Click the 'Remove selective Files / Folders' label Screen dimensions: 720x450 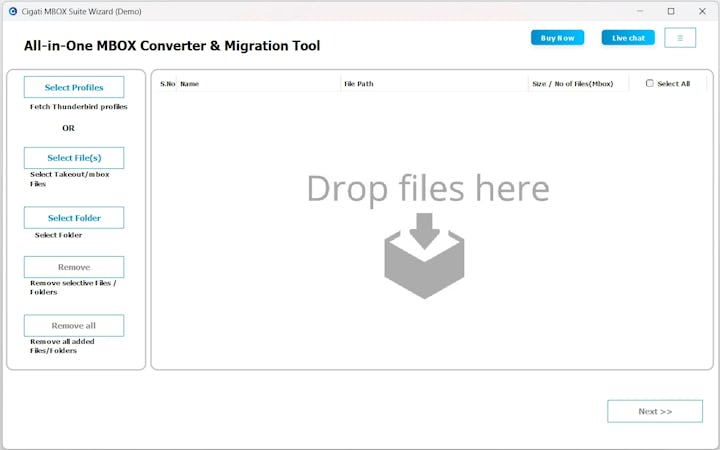[x=73, y=287]
